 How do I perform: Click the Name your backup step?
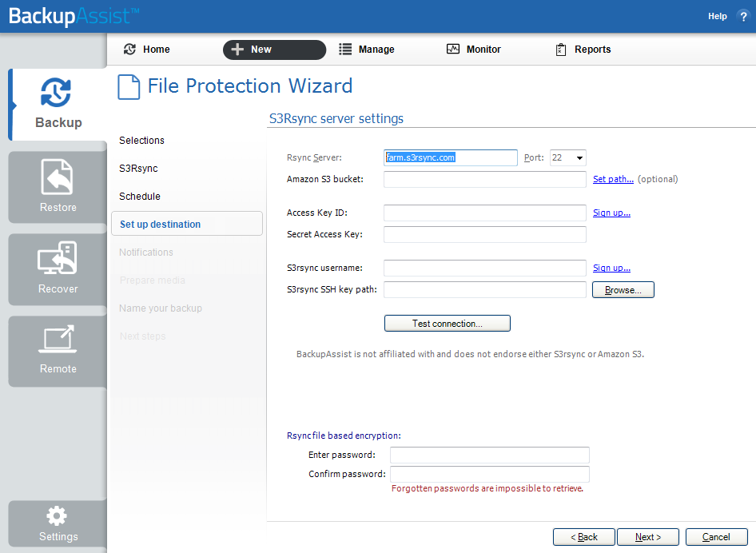(161, 308)
